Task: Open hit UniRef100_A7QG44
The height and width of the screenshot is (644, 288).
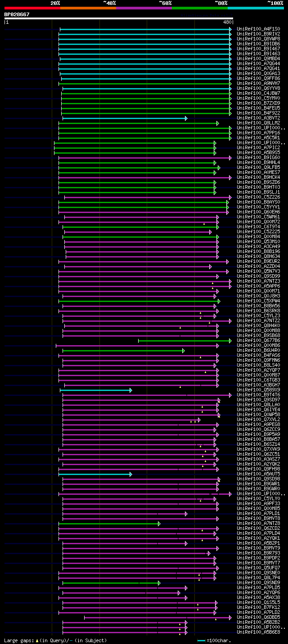Action: [x=258, y=64]
